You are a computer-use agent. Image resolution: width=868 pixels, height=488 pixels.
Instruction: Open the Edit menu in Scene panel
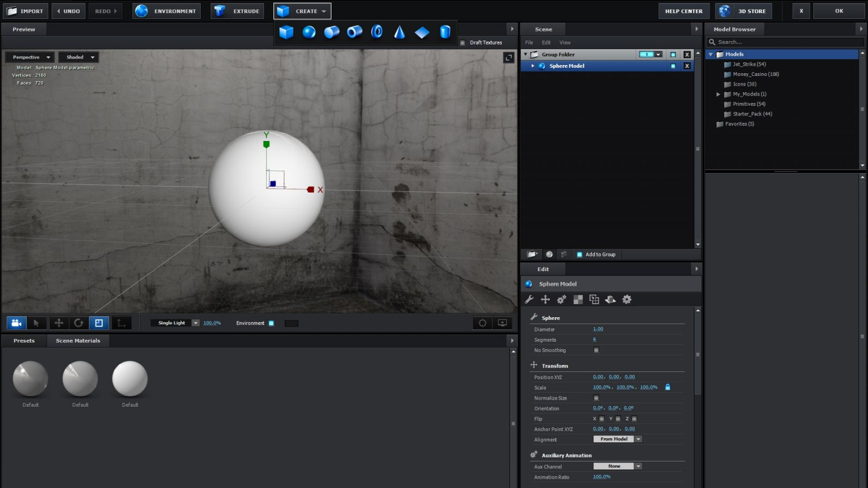click(546, 43)
